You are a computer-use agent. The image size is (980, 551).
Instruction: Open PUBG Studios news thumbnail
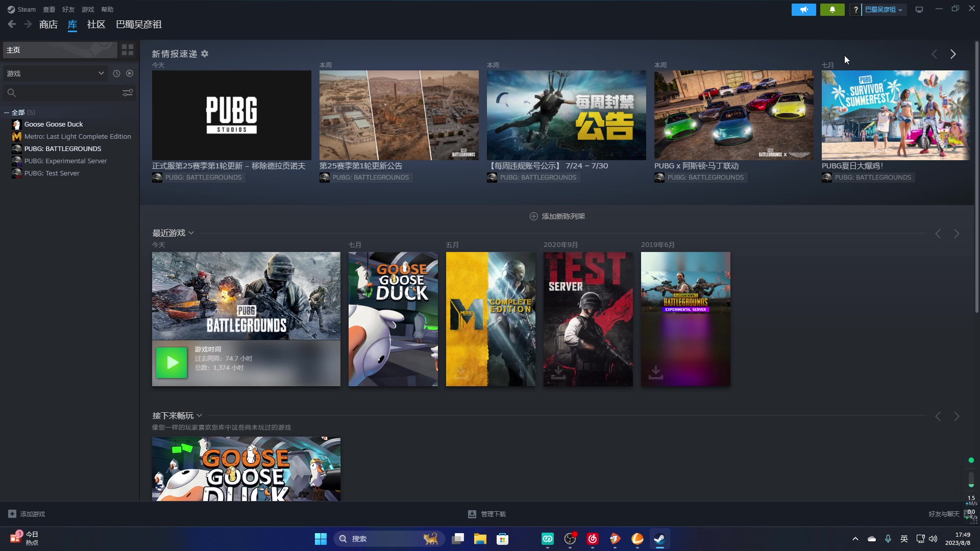(x=232, y=115)
